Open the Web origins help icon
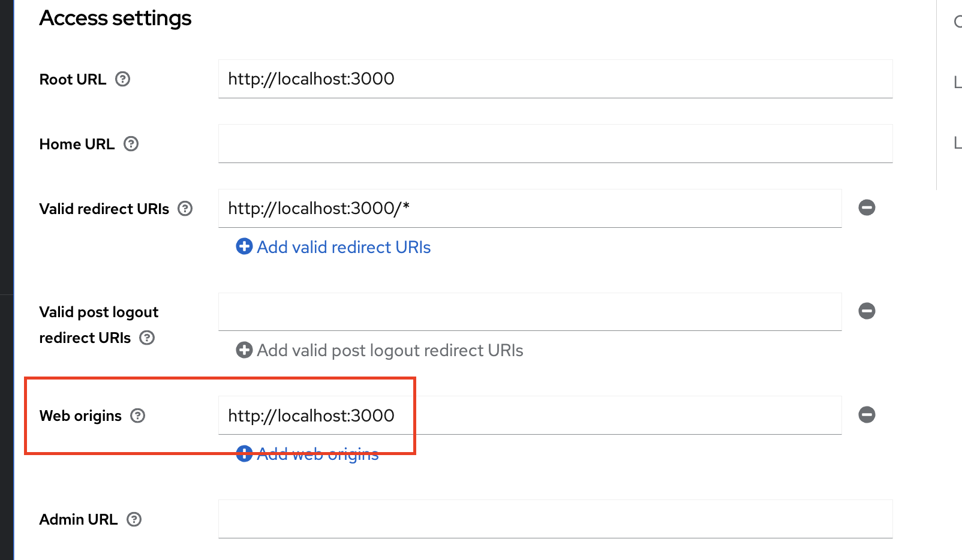The image size is (962, 560). (x=138, y=416)
